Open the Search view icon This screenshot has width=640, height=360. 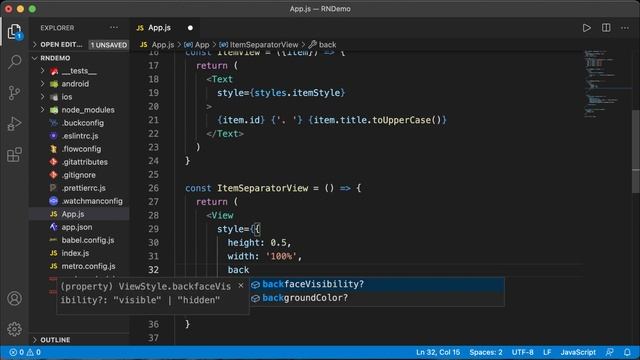tap(14, 62)
